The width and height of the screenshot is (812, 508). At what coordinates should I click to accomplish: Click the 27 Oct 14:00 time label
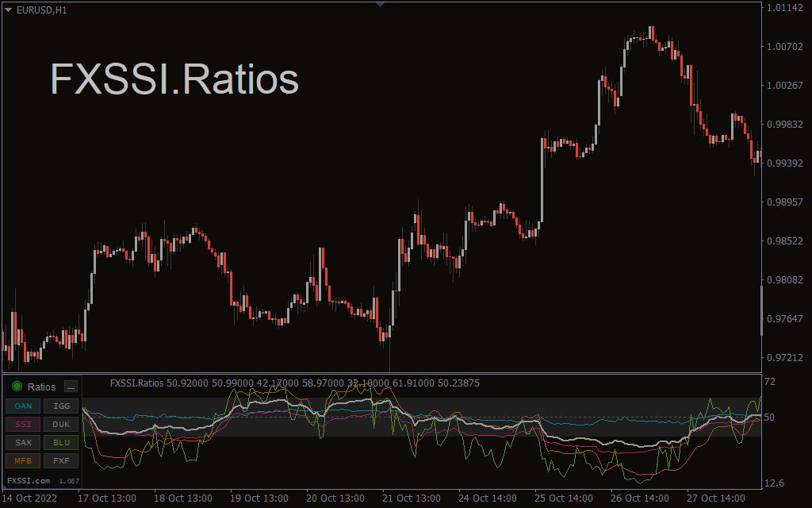tap(716, 498)
